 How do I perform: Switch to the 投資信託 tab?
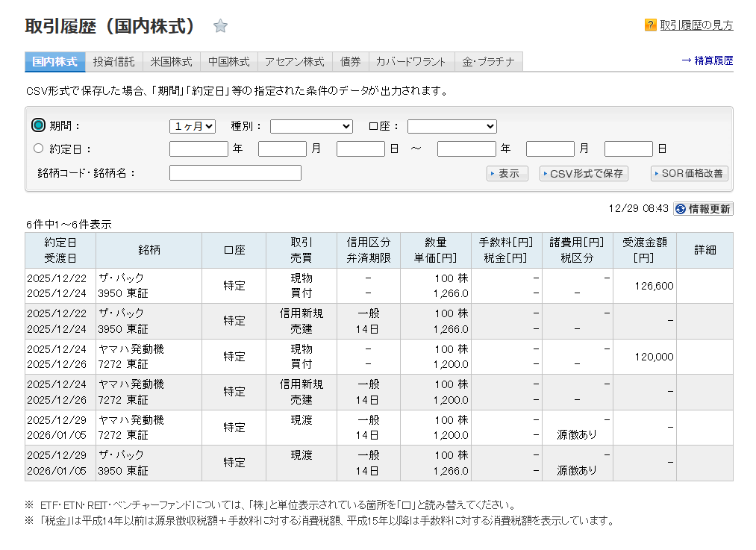coord(114,62)
